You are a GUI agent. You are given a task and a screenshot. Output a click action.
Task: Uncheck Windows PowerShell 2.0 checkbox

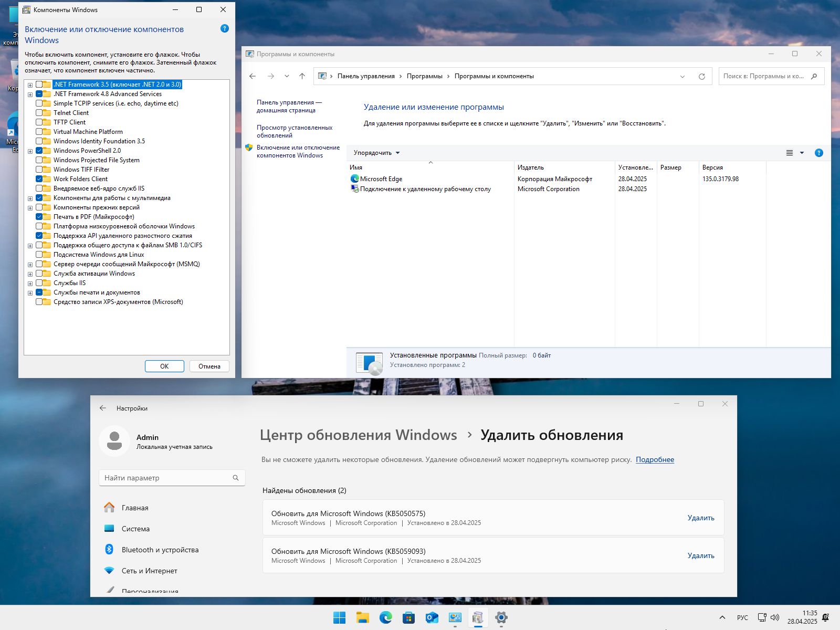coord(39,151)
